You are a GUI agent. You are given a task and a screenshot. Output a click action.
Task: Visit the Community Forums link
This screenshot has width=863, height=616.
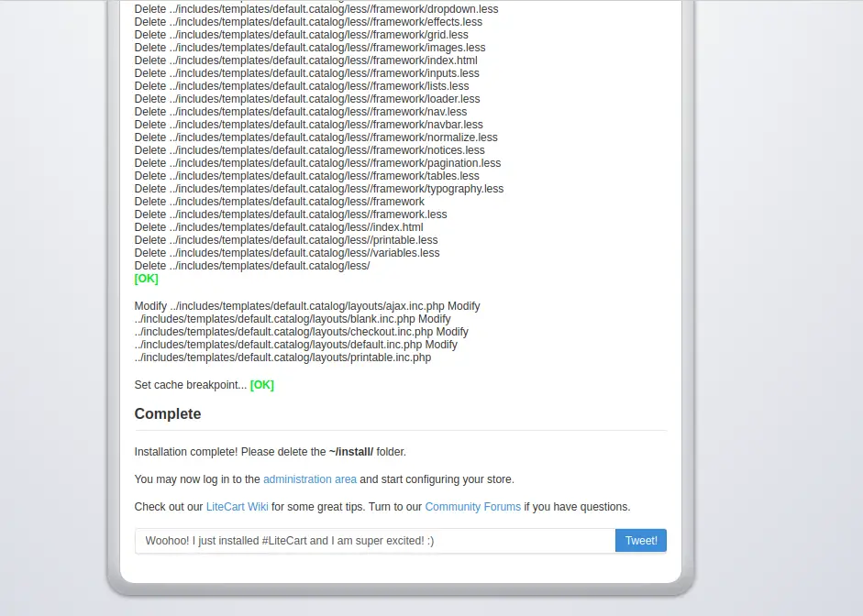(473, 507)
